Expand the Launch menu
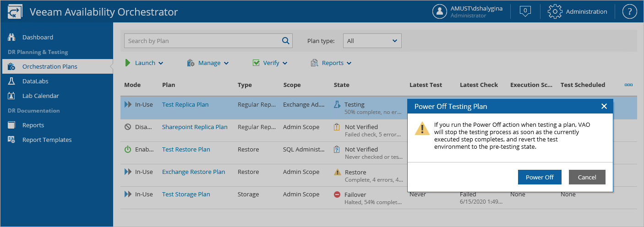This screenshot has height=227, width=644. (x=144, y=63)
